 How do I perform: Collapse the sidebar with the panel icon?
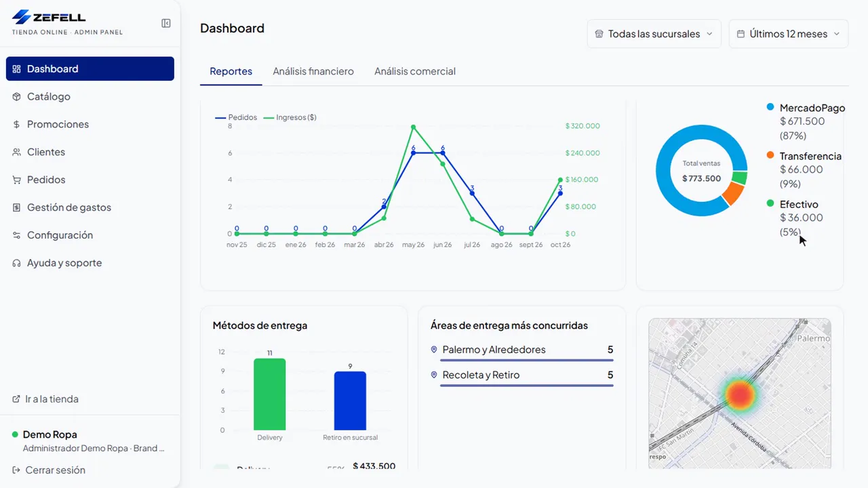[166, 24]
